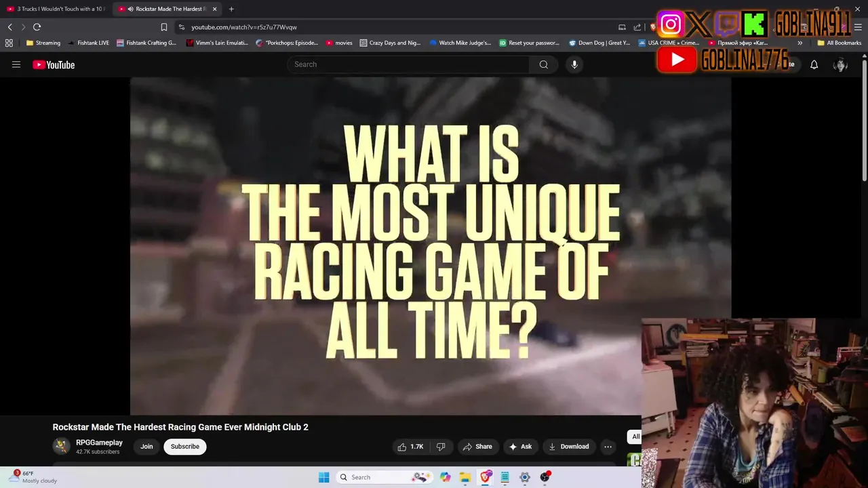Open Reset your password bookmark
The image size is (868, 488).
(x=530, y=43)
